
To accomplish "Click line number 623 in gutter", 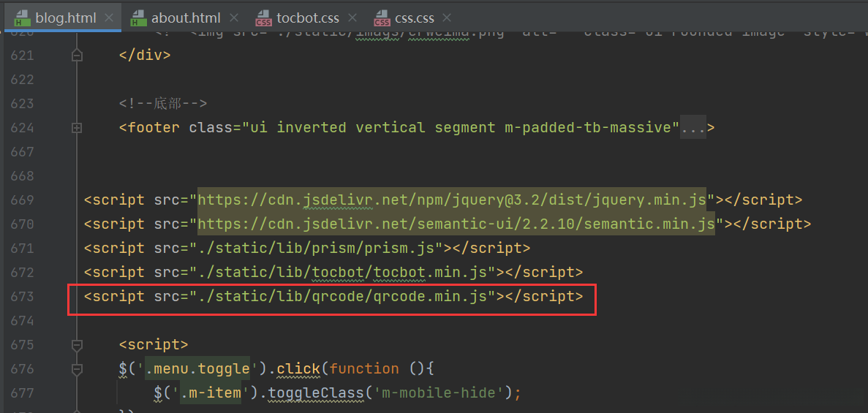I will tap(22, 104).
